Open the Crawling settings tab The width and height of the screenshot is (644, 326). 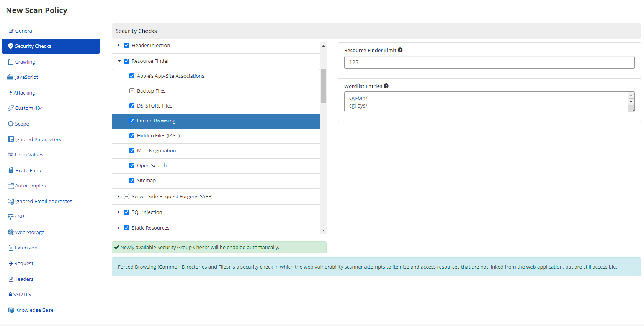[25, 62]
